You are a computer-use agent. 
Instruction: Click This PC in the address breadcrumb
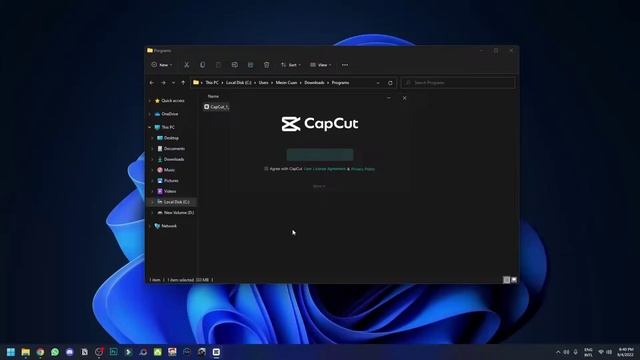[x=212, y=83]
